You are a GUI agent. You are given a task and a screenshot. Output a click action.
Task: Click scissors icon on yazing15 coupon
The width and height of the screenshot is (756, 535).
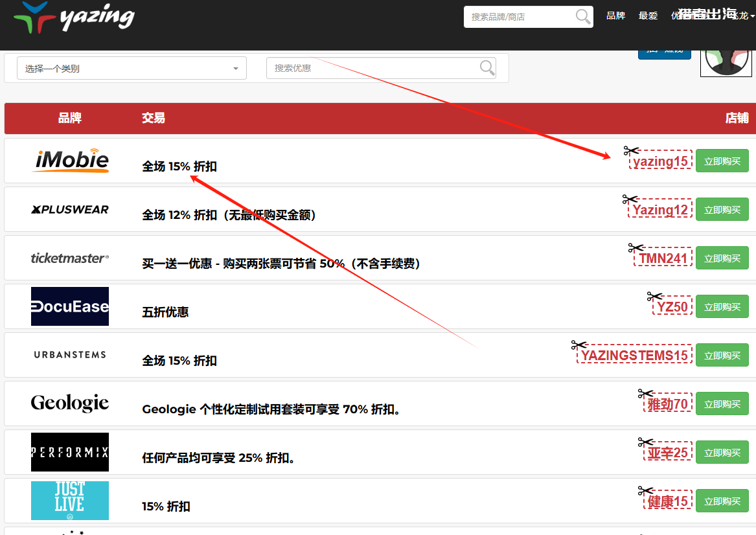pyautogui.click(x=631, y=151)
